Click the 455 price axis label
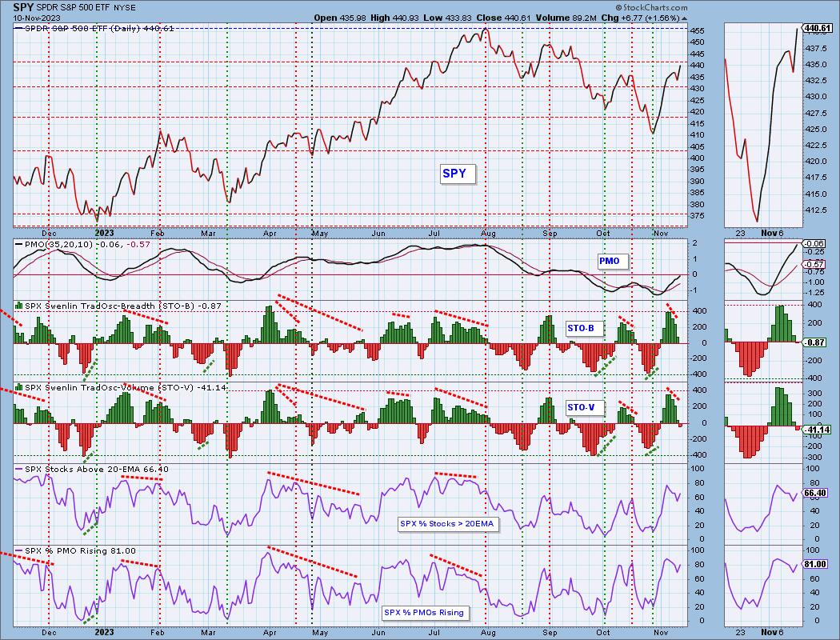Image resolution: width=840 pixels, height=640 pixels. pos(697,31)
